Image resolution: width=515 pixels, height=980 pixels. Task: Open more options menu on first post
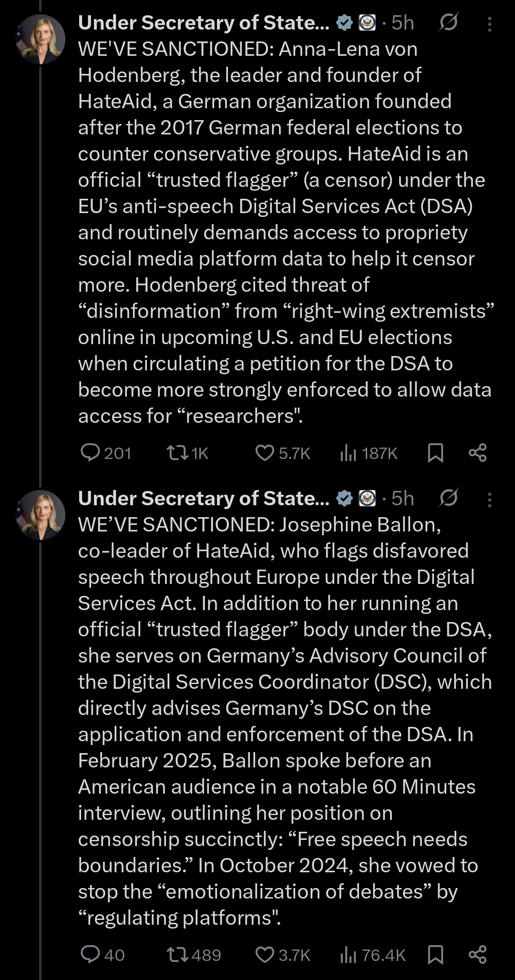pos(489,23)
